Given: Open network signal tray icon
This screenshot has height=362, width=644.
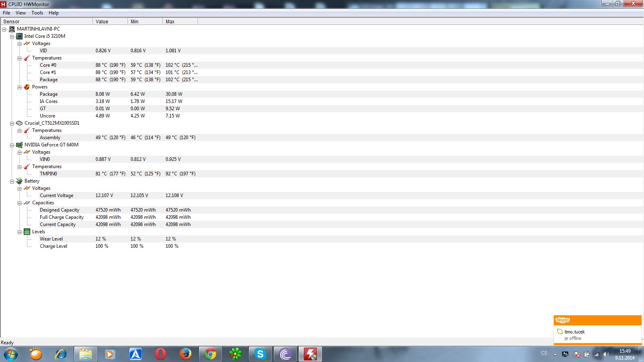Looking at the screenshot, I should pyautogui.click(x=596, y=354).
